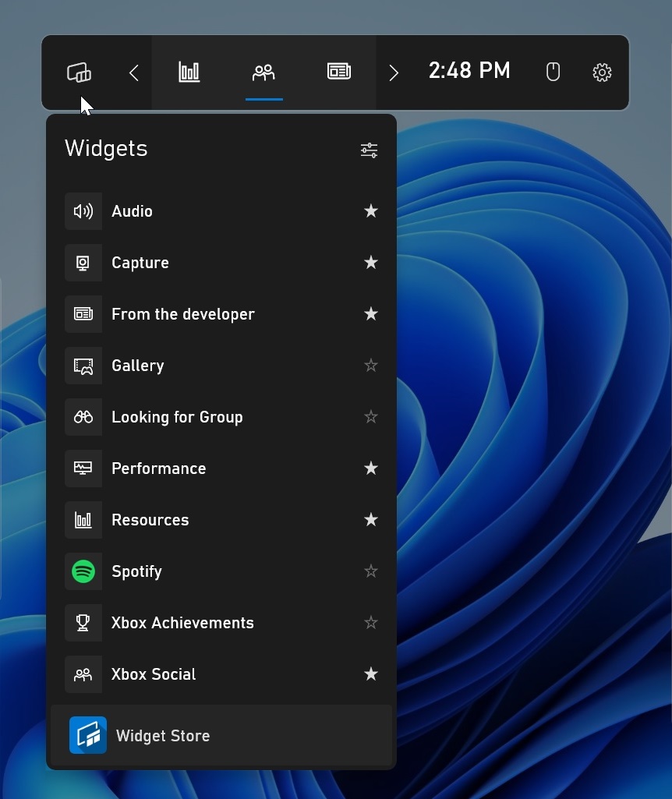This screenshot has width=672, height=799.
Task: Open the From the developer top bar icon
Action: (x=338, y=72)
